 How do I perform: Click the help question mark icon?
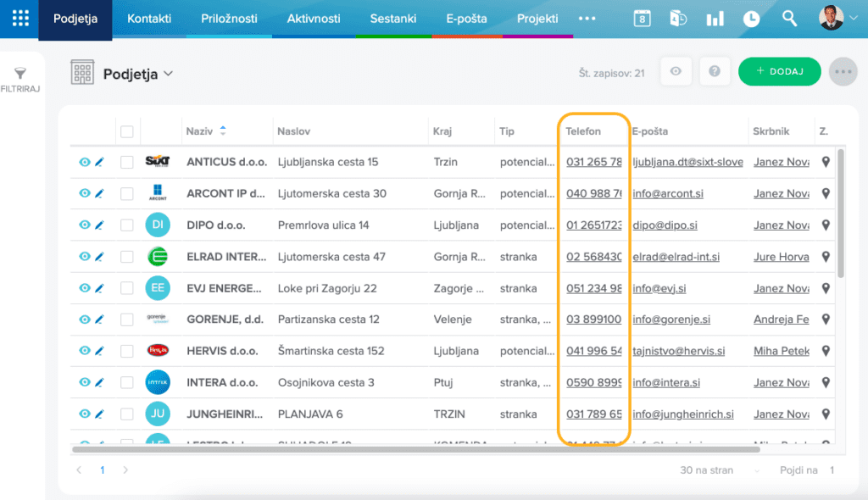[715, 72]
